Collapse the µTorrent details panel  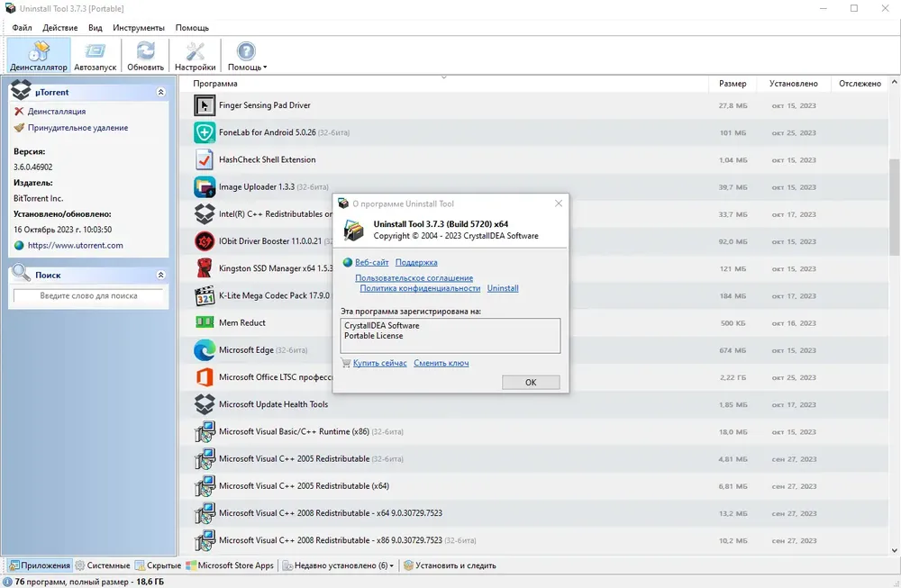click(160, 92)
